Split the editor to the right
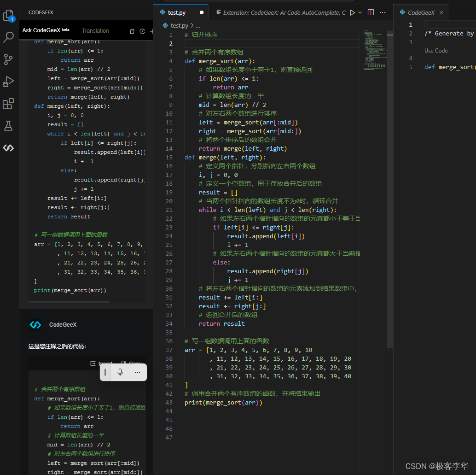Viewport: 476px width, 475px height. [x=371, y=12]
